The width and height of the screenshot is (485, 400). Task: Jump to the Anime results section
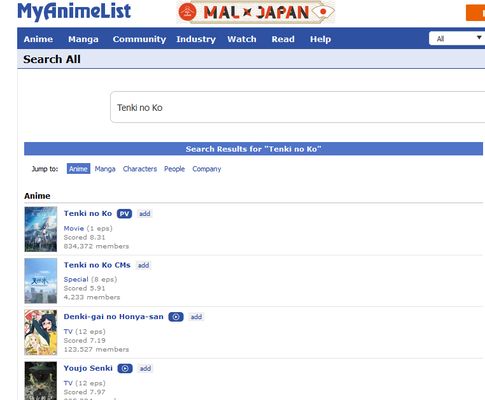click(x=78, y=169)
